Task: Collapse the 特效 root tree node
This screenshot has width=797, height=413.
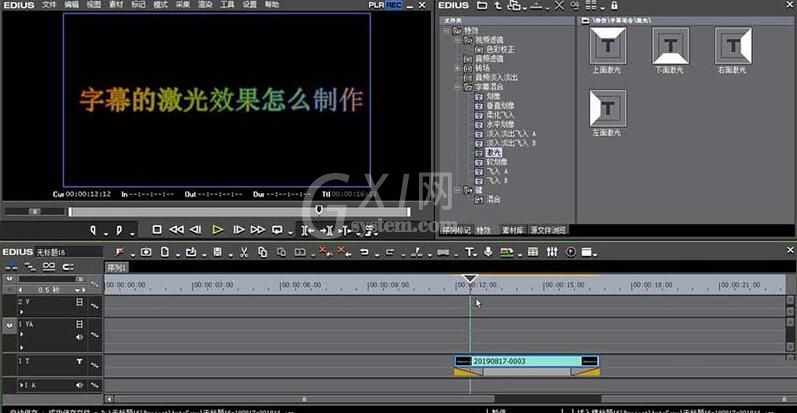Action: (x=446, y=30)
